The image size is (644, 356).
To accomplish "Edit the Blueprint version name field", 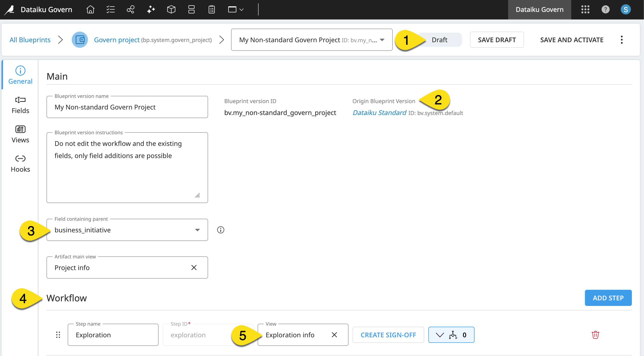I will pyautogui.click(x=127, y=107).
